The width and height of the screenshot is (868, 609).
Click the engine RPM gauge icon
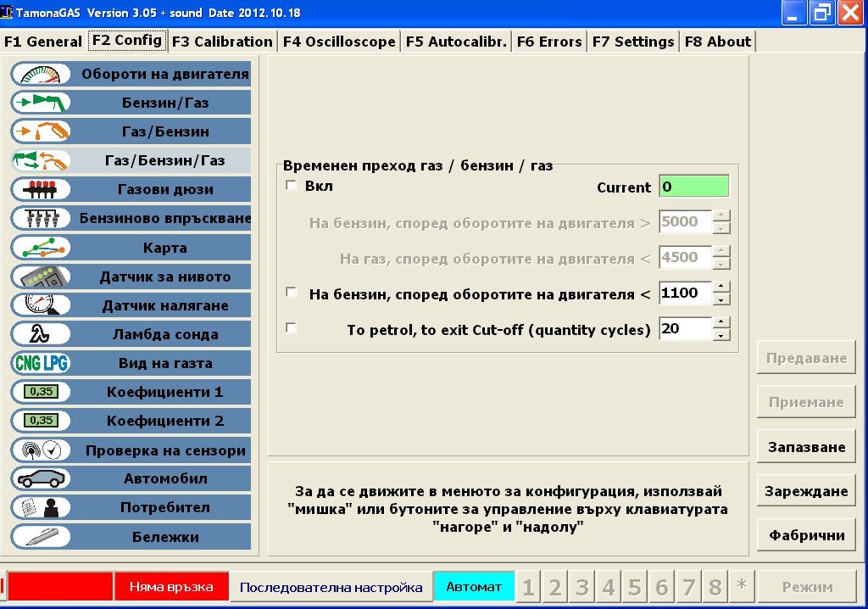click(41, 74)
